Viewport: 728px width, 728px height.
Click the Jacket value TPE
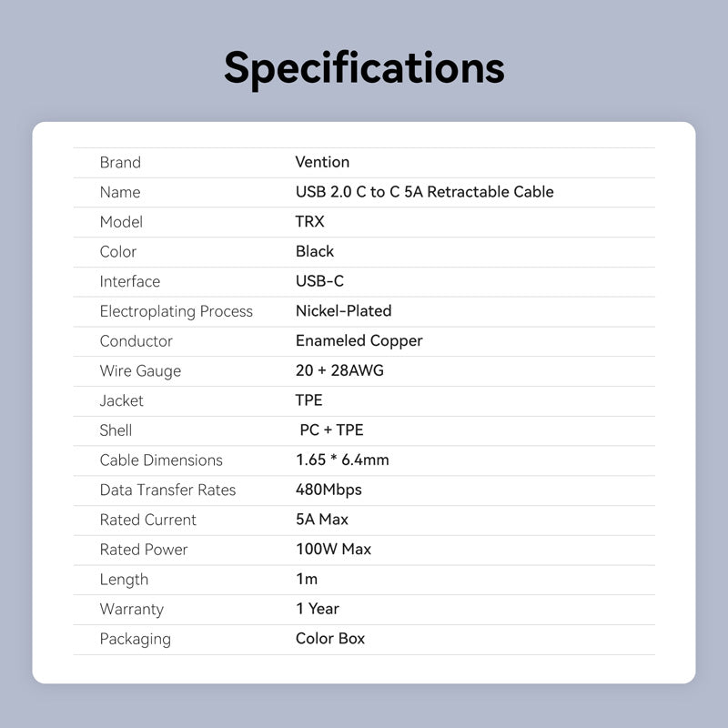pos(308,400)
